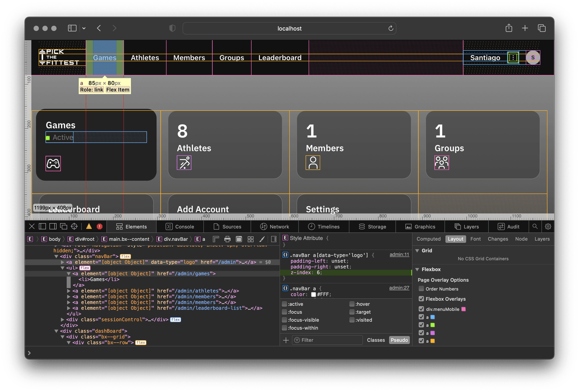
Task: Click the Leaderboard nav link
Action: click(x=280, y=58)
